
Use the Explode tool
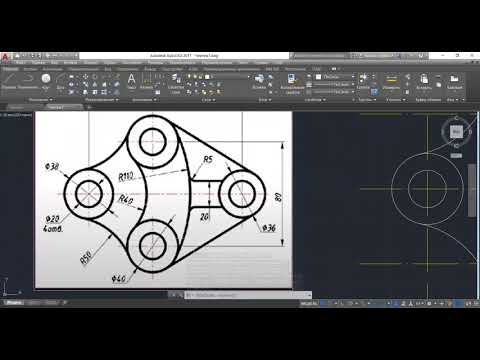116,85
